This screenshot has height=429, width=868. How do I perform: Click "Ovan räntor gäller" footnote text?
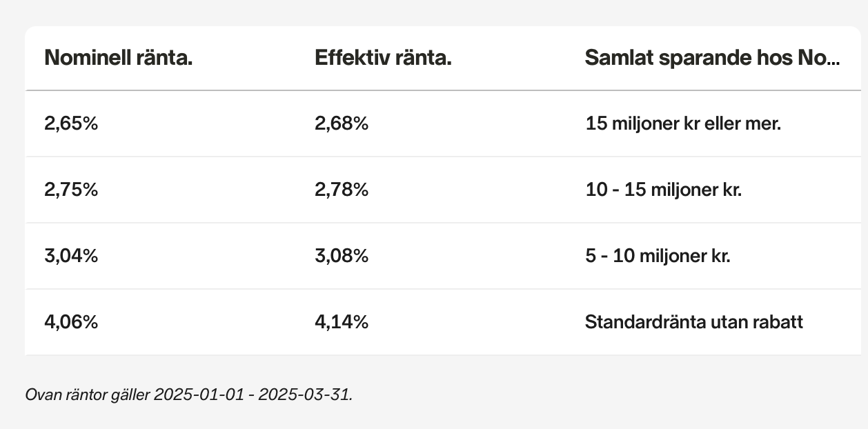pos(88,395)
